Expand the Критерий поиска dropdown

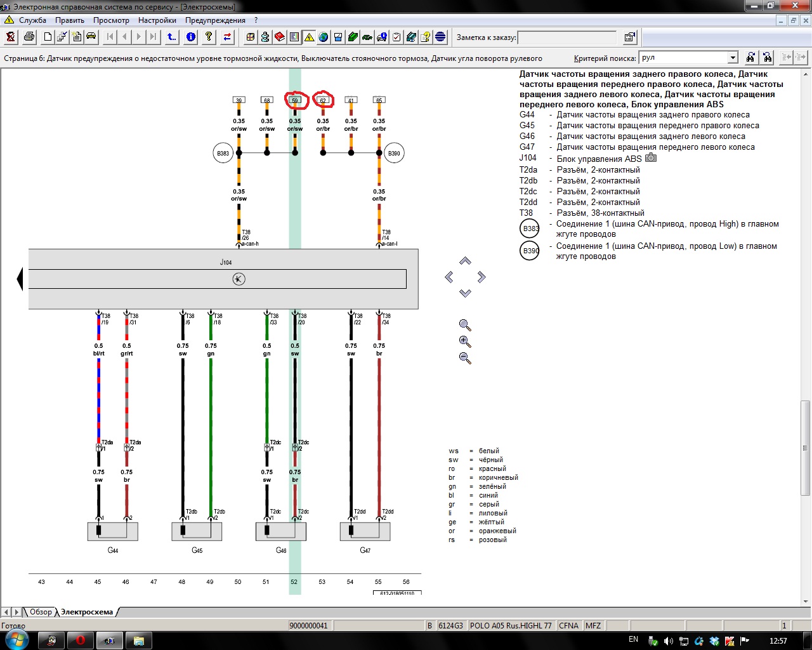click(x=733, y=58)
